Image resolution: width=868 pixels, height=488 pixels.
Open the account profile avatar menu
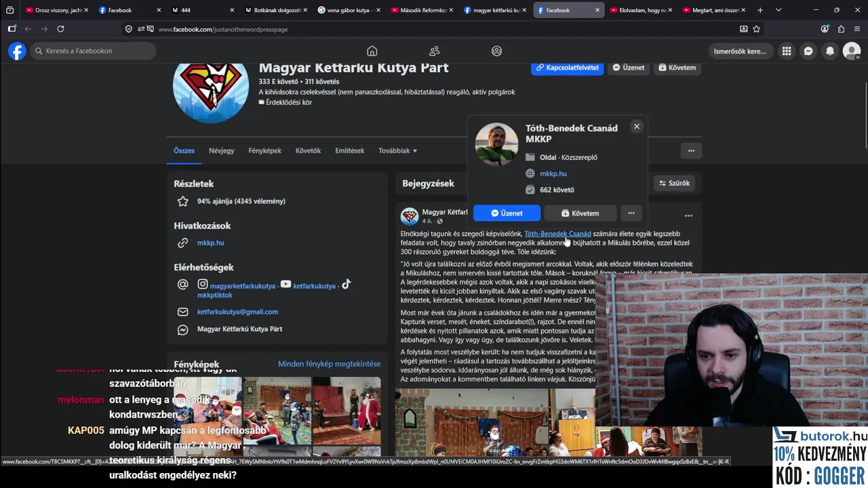pyautogui.click(x=852, y=51)
